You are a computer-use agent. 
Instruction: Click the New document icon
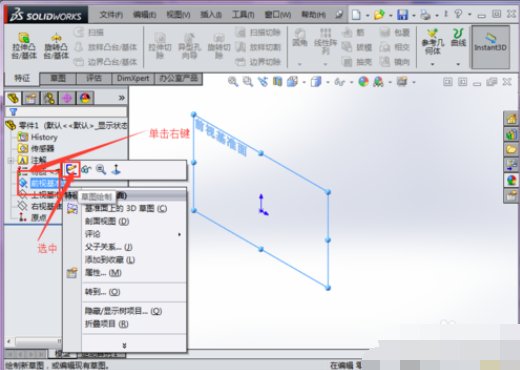(x=356, y=14)
